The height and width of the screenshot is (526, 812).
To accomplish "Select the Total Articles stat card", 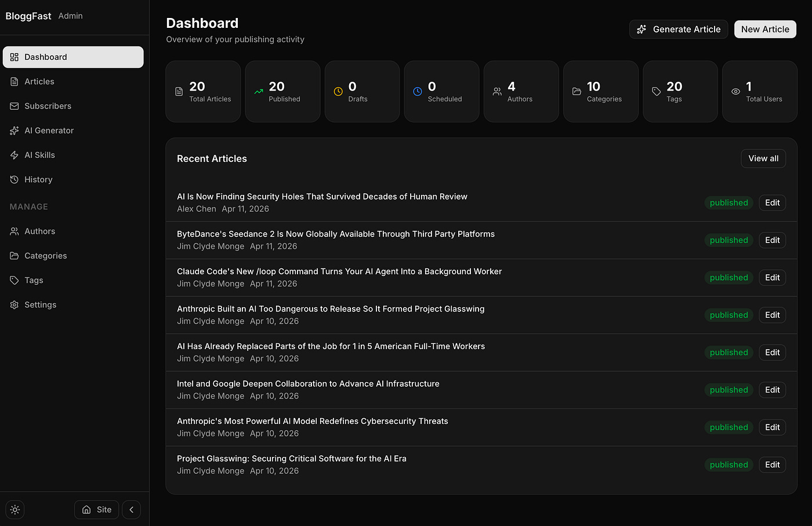I will [203, 91].
